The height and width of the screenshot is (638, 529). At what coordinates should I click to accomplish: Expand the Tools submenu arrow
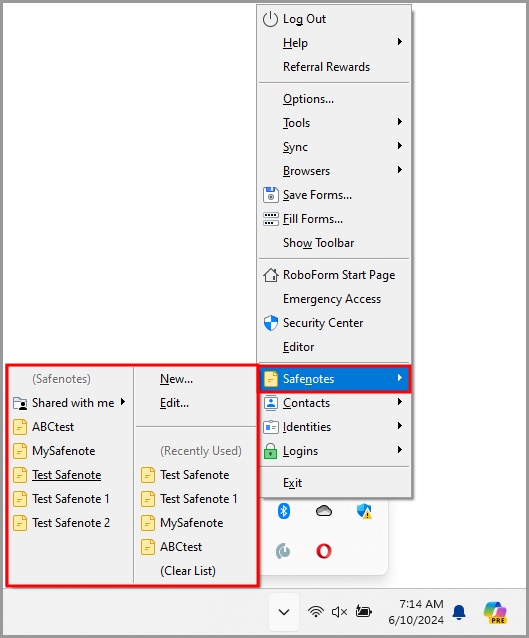(400, 122)
